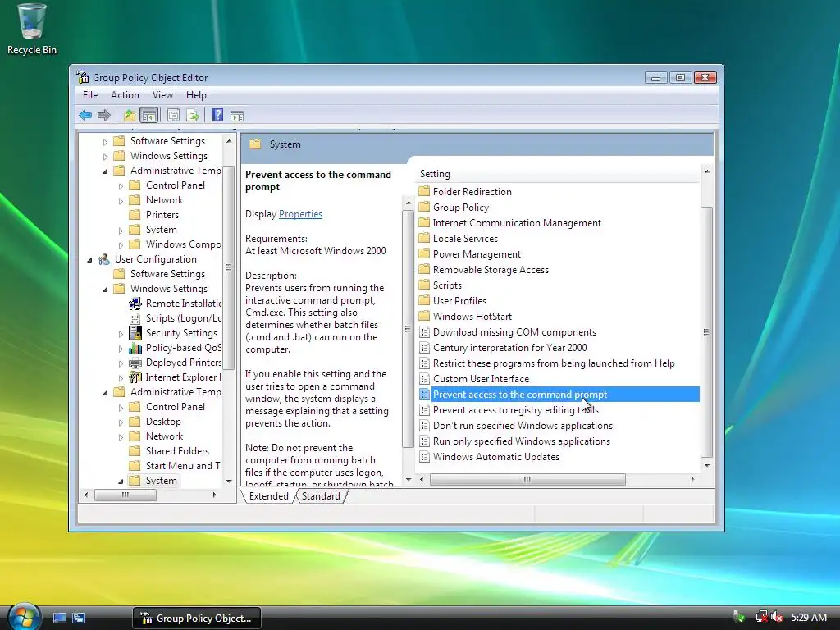Select Shared Folders in the tree
The image size is (840, 630).
(177, 451)
